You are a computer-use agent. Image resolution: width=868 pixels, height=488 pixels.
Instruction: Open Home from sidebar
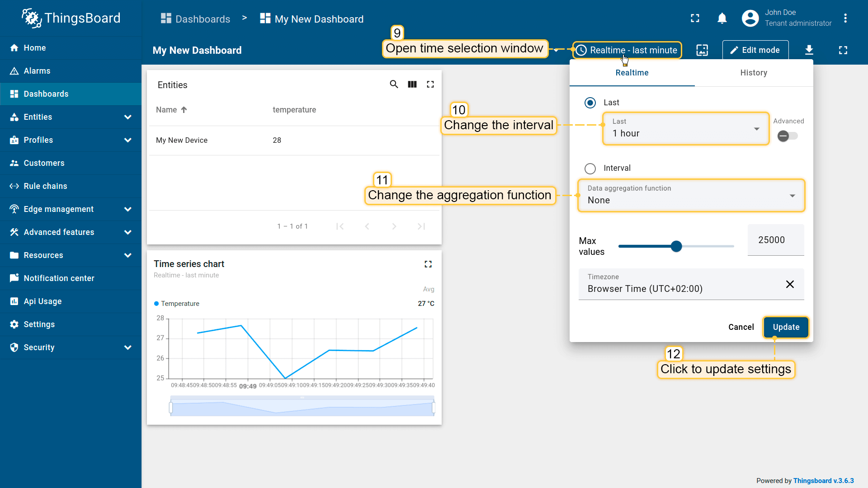coord(71,48)
